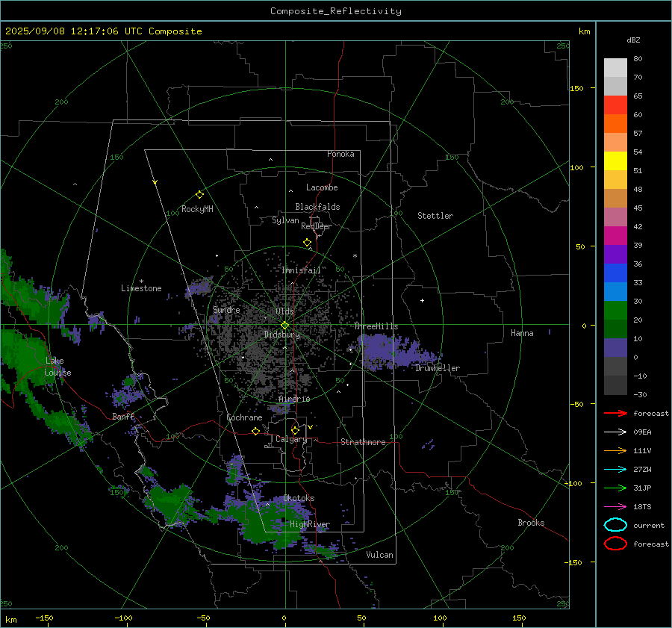Viewport: 672px width, 628px height.
Task: Click the white 09EA arrow icon
Action: (x=615, y=432)
